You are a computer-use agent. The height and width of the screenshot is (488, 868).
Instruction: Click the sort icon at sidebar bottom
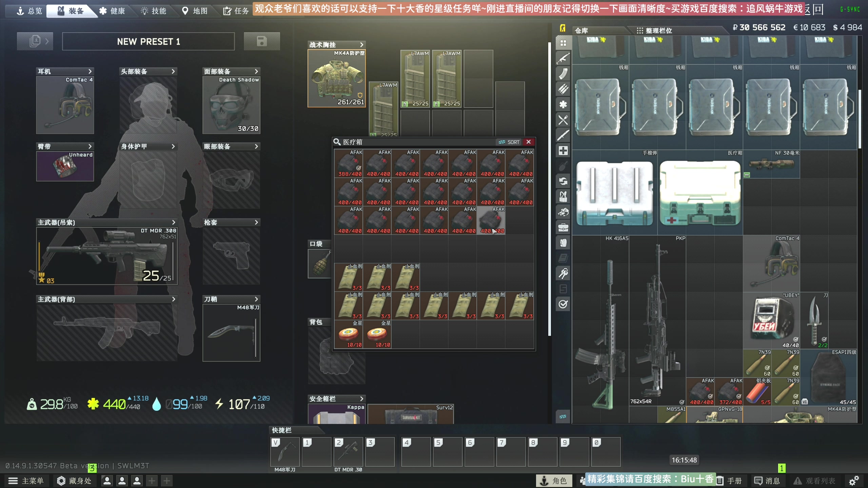[x=563, y=416]
